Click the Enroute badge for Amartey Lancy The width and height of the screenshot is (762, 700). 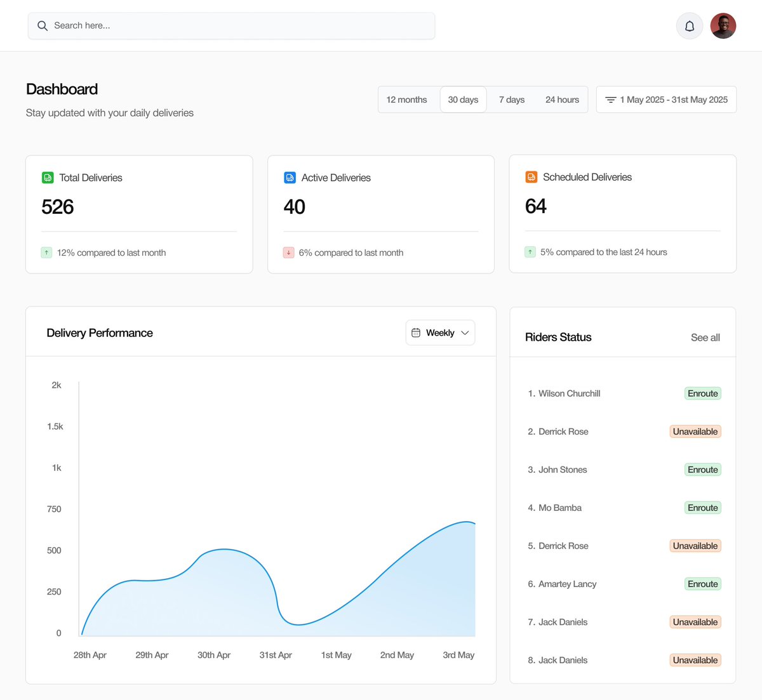point(703,584)
